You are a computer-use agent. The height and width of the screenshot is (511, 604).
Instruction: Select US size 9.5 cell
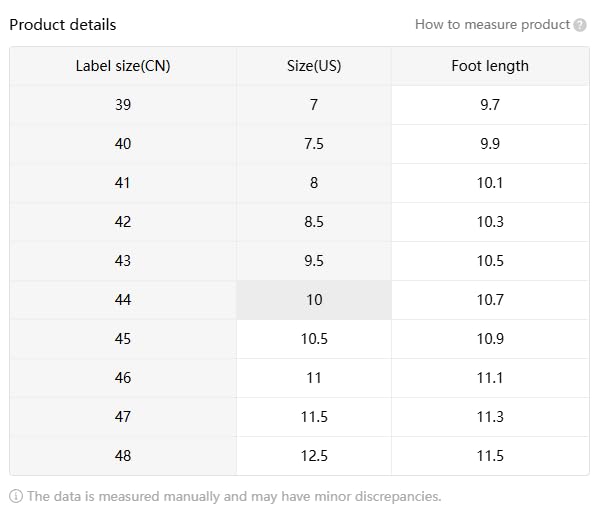coord(313,261)
